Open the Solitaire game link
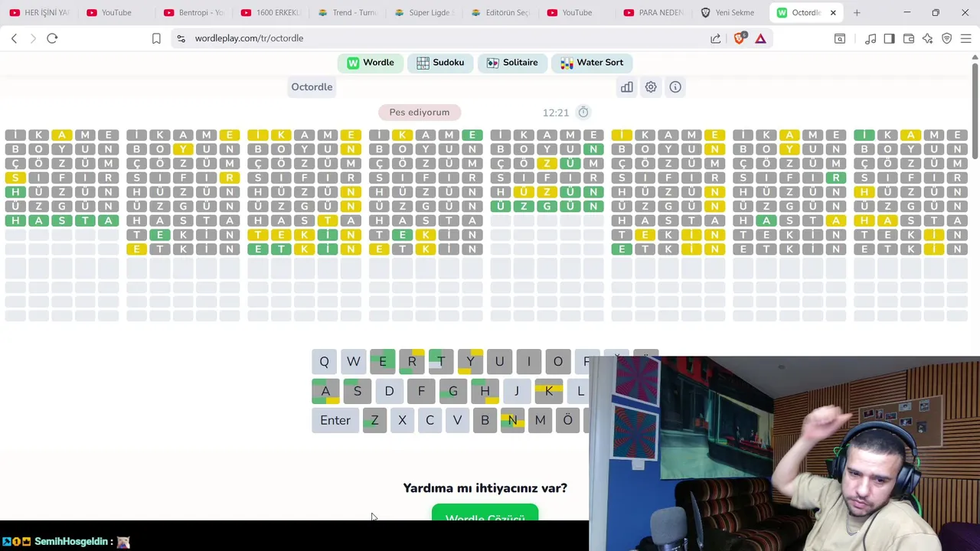Image resolution: width=980 pixels, height=551 pixels. [512, 63]
